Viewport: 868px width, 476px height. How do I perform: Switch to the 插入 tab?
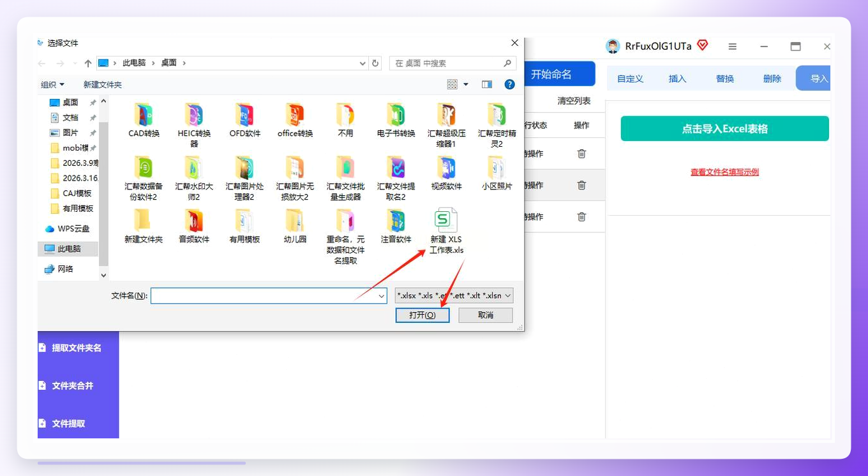coord(677,78)
